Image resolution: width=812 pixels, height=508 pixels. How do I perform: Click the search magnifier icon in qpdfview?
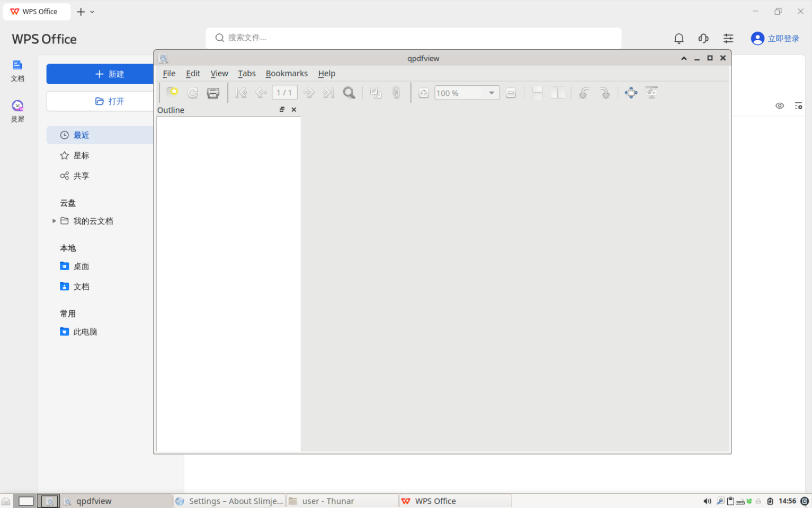coord(349,93)
